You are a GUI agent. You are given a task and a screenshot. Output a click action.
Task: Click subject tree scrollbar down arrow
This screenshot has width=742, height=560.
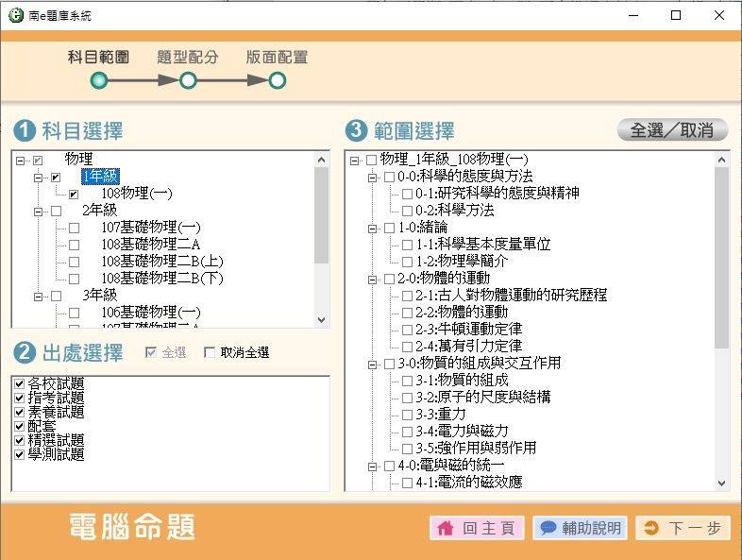321,320
